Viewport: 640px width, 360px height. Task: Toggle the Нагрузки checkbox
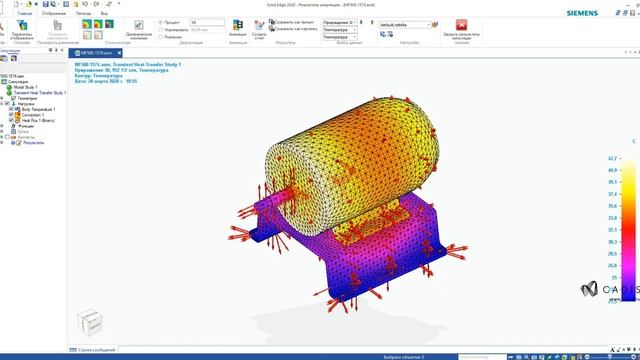pos(7,104)
